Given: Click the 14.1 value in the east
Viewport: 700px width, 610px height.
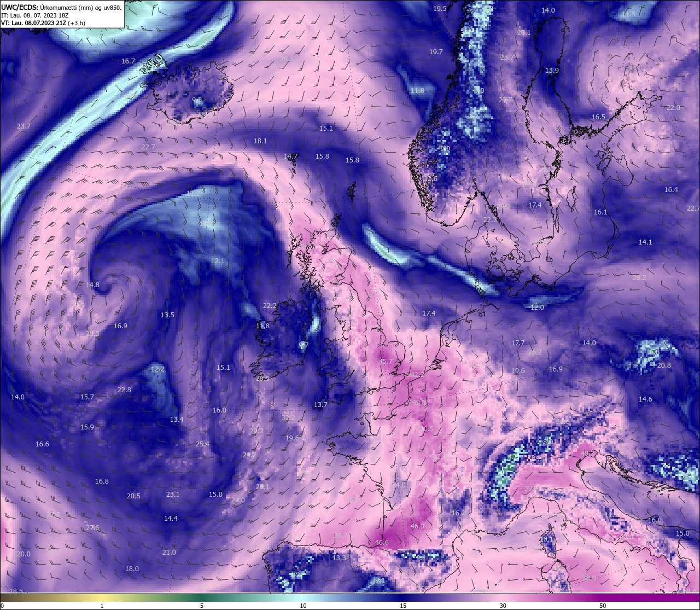Looking at the screenshot, I should click(645, 242).
